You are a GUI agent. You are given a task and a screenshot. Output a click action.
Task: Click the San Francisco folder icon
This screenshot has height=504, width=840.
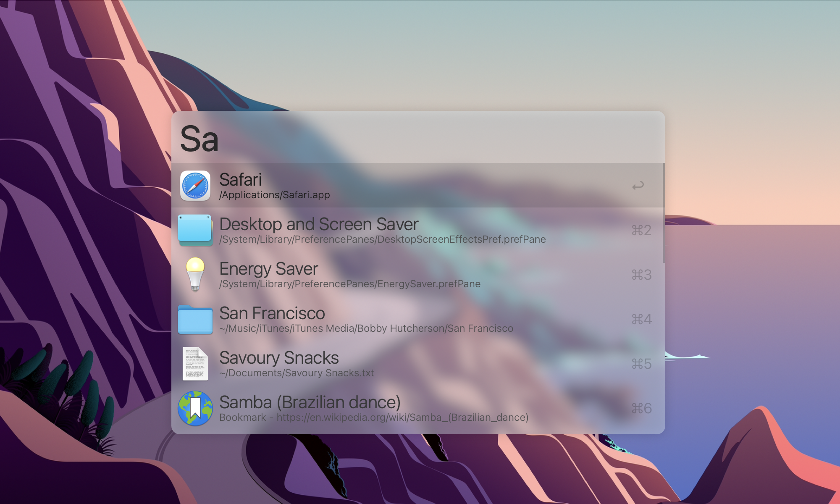point(195,320)
